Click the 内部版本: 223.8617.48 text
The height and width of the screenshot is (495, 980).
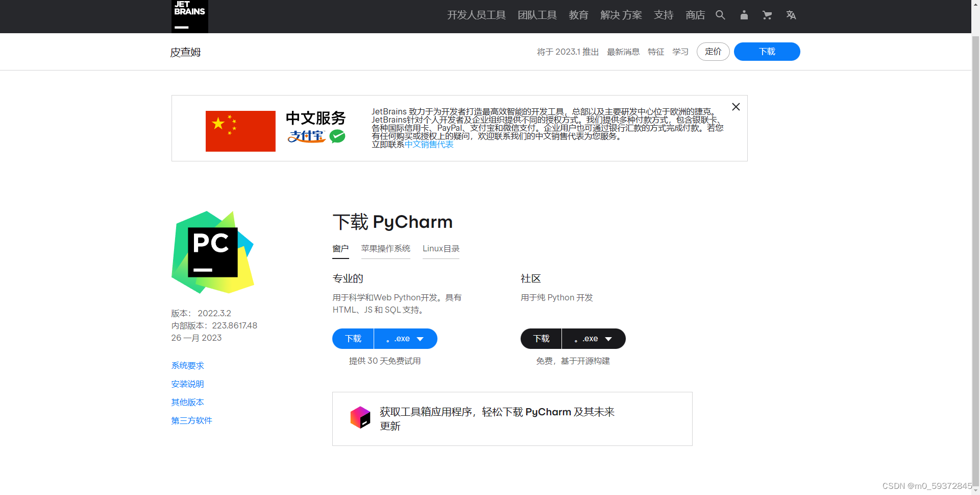click(x=214, y=326)
